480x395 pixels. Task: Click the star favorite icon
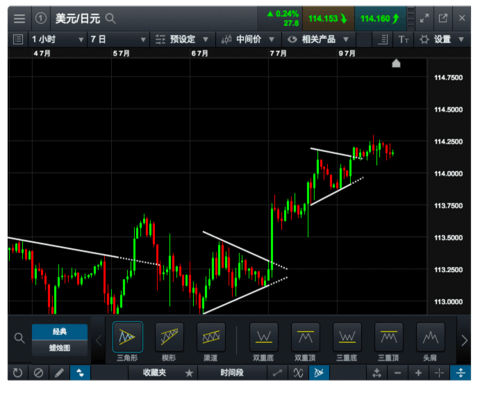click(x=189, y=373)
